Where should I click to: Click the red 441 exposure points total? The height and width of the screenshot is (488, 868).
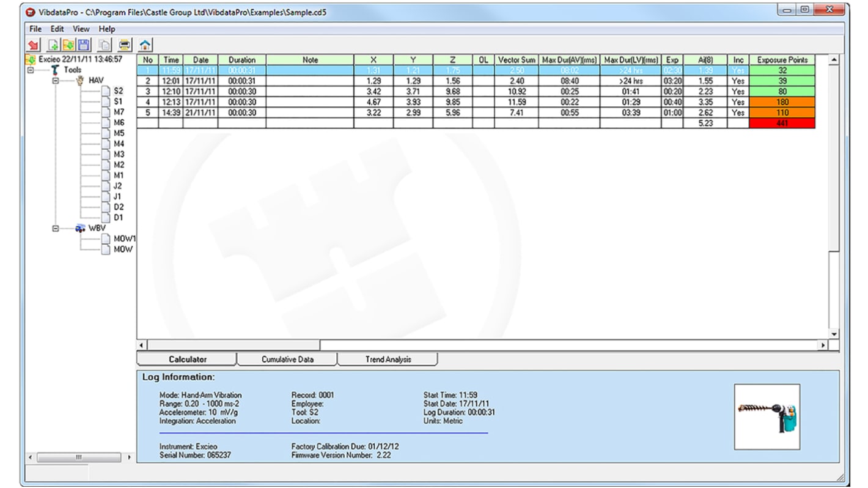point(782,122)
